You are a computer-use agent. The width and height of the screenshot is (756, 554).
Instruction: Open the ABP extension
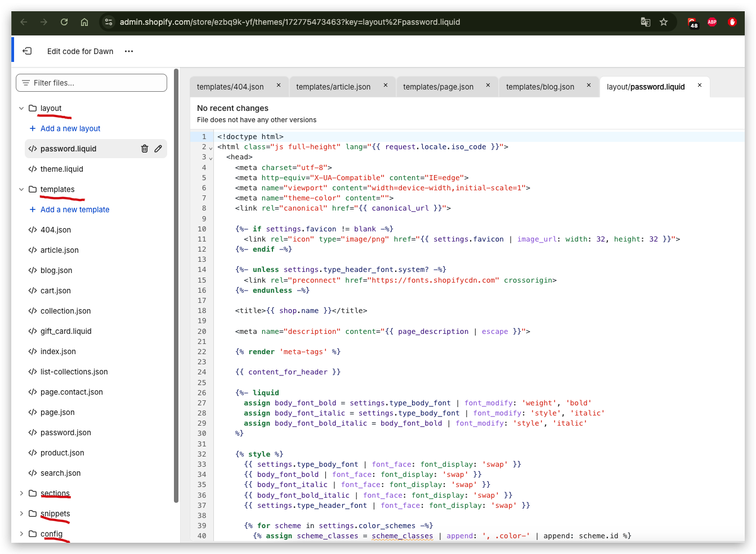[x=712, y=22]
